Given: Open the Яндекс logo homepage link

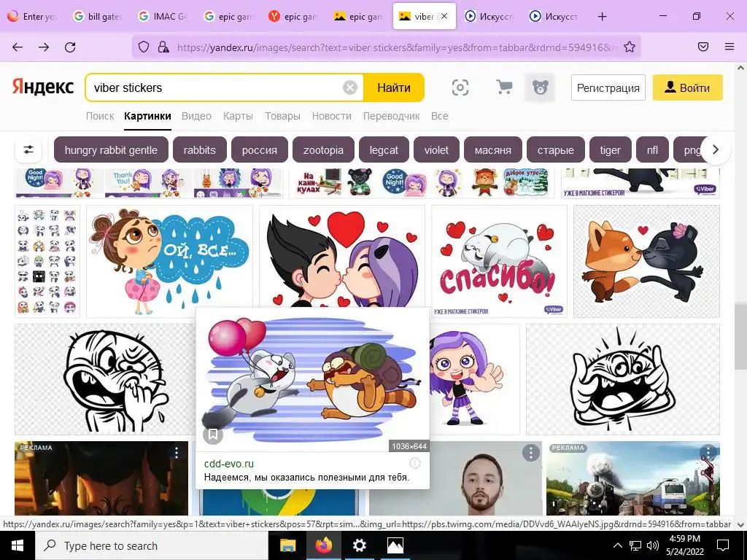Looking at the screenshot, I should 43,87.
